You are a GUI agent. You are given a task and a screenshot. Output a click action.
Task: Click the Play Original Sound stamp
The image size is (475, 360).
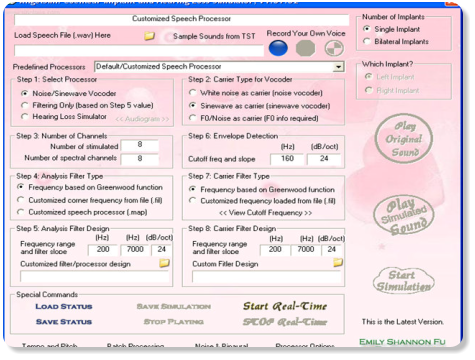click(404, 139)
